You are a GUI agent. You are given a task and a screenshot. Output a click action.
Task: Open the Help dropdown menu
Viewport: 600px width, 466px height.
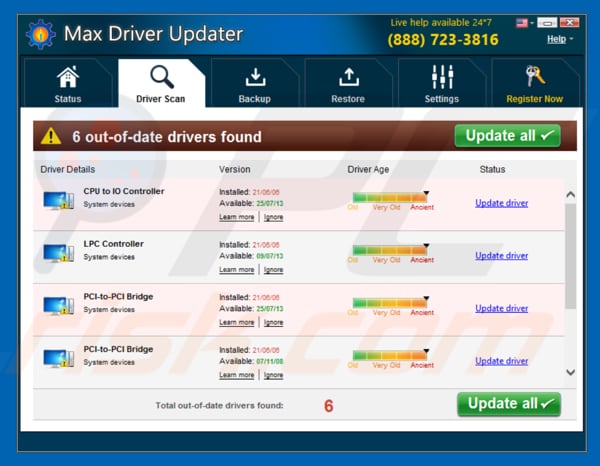560,39
